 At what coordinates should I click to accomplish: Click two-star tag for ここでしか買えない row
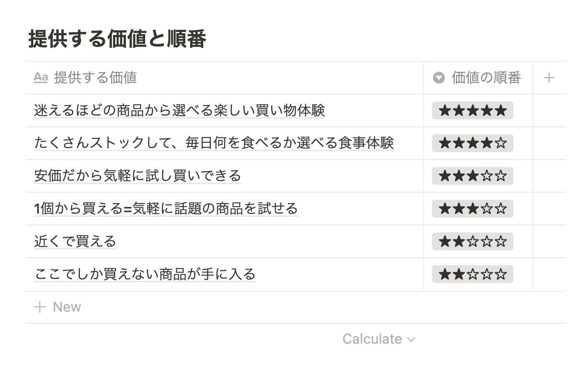[472, 274]
